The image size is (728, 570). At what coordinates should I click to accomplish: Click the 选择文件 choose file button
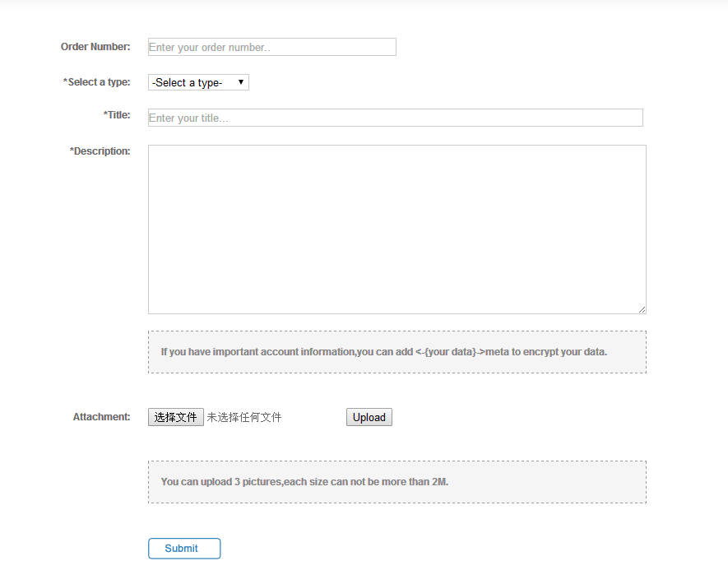[x=175, y=417]
